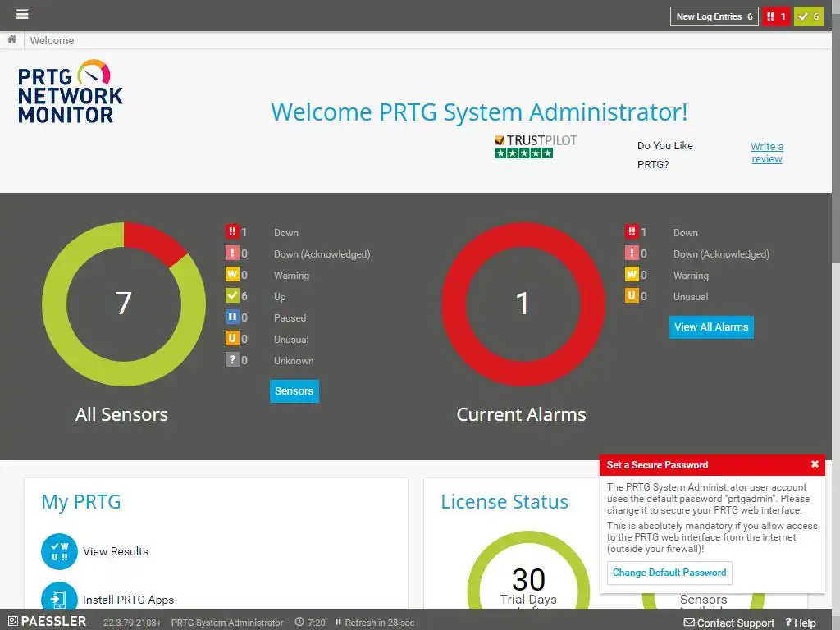Click the Current Alarms red donut chart
This screenshot has height=630, width=840.
click(x=523, y=304)
